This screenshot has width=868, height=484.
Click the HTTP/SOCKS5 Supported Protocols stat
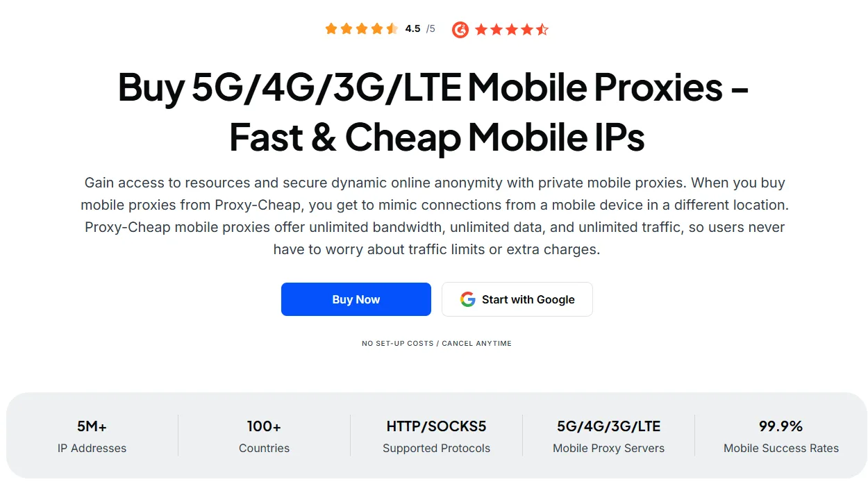click(436, 436)
